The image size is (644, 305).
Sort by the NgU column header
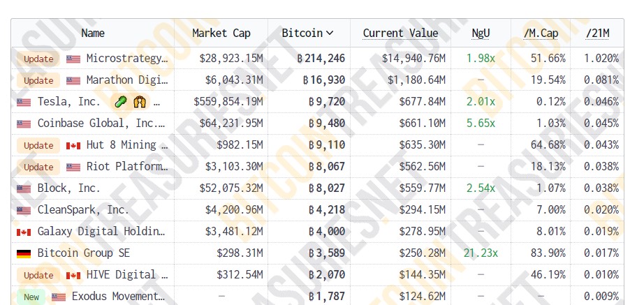coord(481,33)
